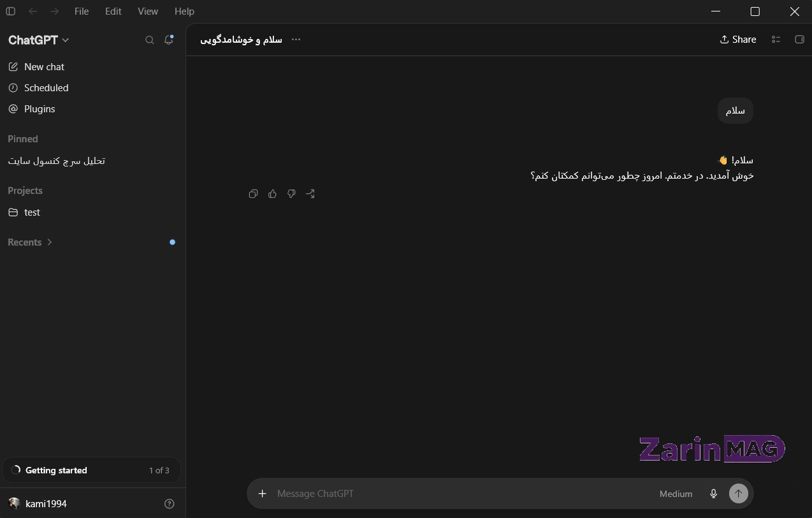Click the conversation title سلام و خوشامدگویی

click(241, 40)
